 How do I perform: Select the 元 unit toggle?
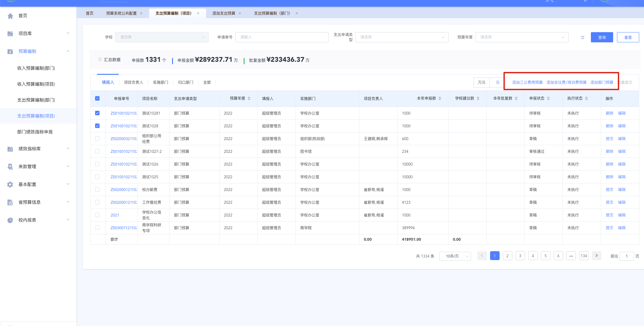point(497,82)
